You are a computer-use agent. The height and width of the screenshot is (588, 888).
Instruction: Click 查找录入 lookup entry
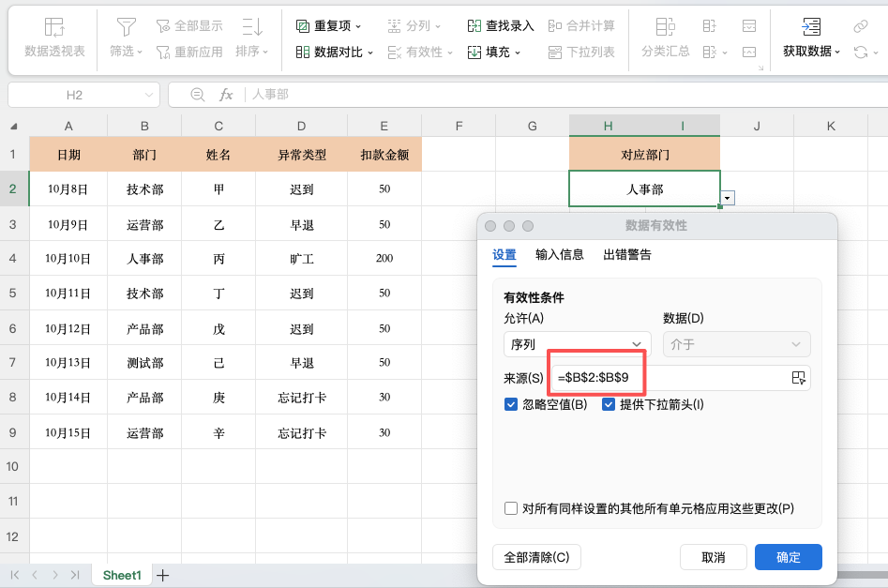pos(501,25)
